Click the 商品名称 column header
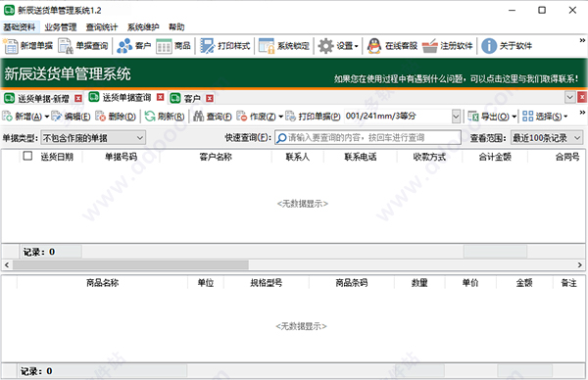This screenshot has height=380, width=588. point(102,283)
